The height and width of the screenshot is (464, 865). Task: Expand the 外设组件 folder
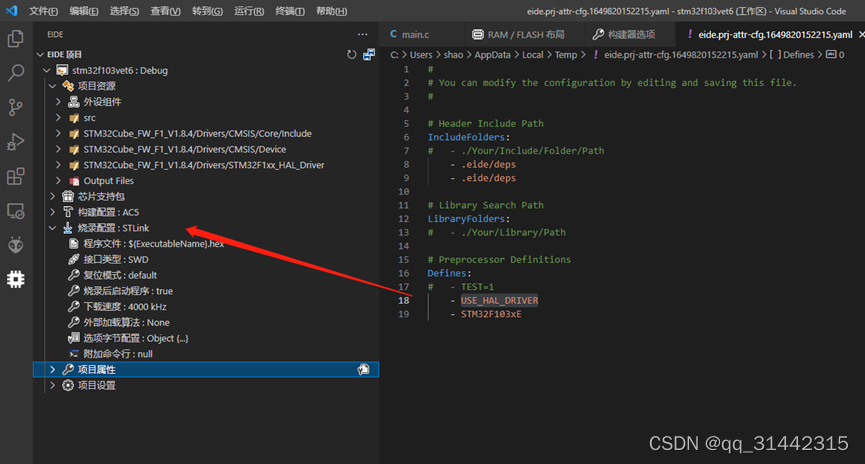(58, 102)
